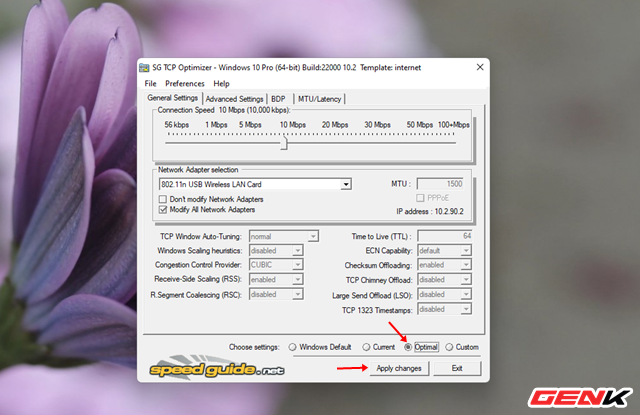640x415 pixels.
Task: Click the Connection Speed slider thumb
Action: click(284, 143)
